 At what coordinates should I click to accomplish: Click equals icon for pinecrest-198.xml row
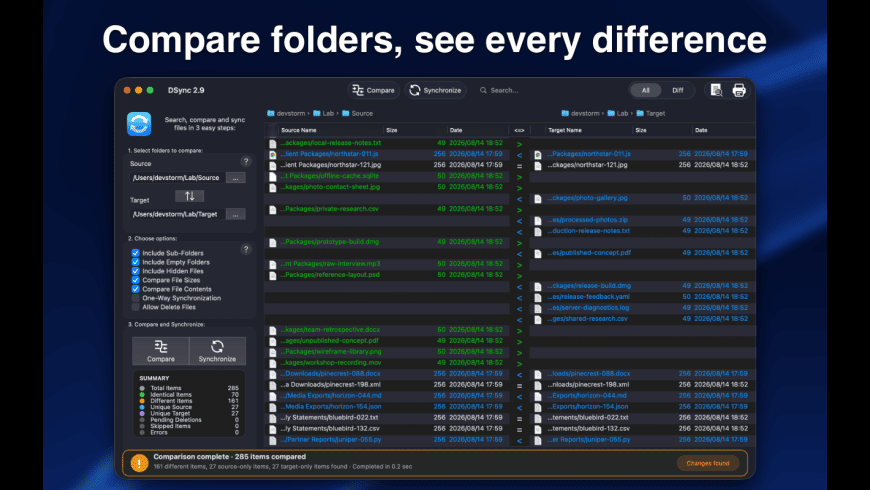[519, 386]
